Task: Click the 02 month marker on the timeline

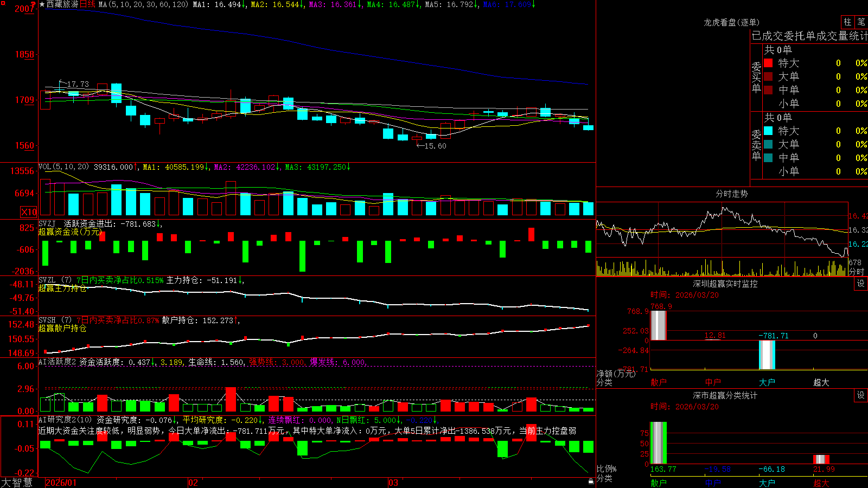Action: [x=193, y=483]
